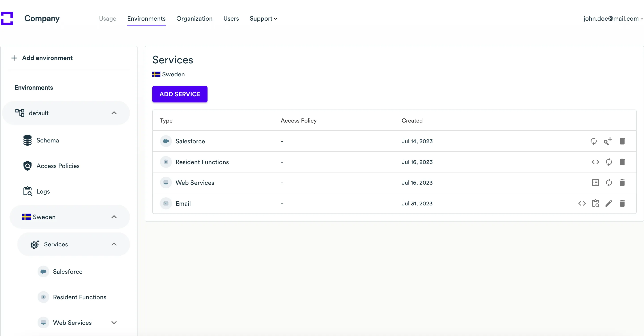Click the pencil edit icon for Email

609,204
